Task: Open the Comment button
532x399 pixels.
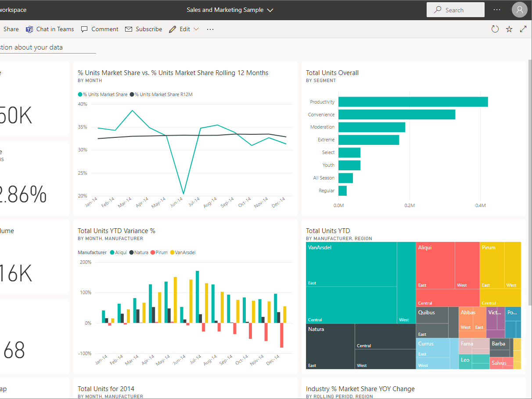Action: (100, 29)
